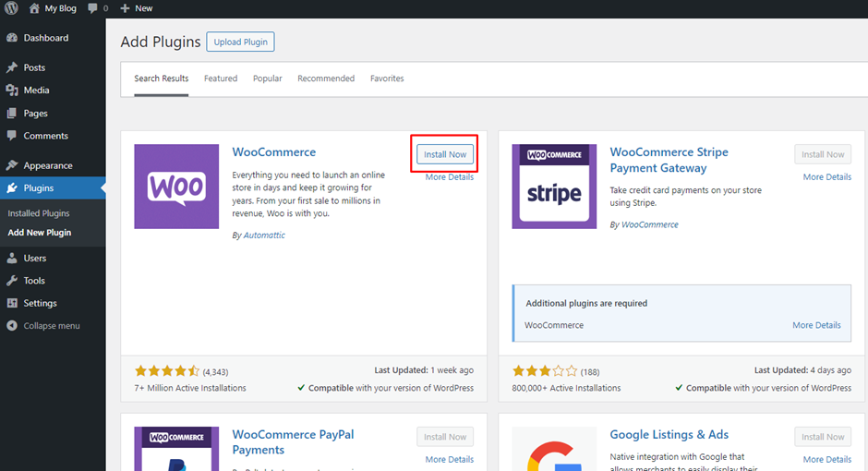This screenshot has height=471, width=868.
Task: Click the Settings sliders icon
Action: point(12,303)
